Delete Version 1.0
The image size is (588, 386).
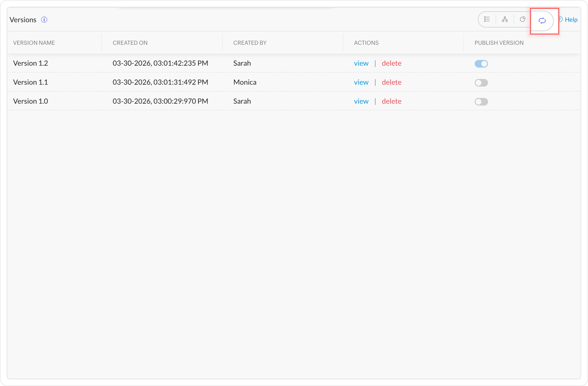tap(391, 101)
